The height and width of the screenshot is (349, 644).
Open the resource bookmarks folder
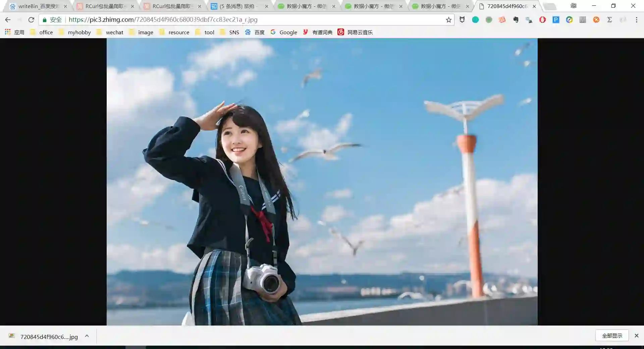pos(174,32)
